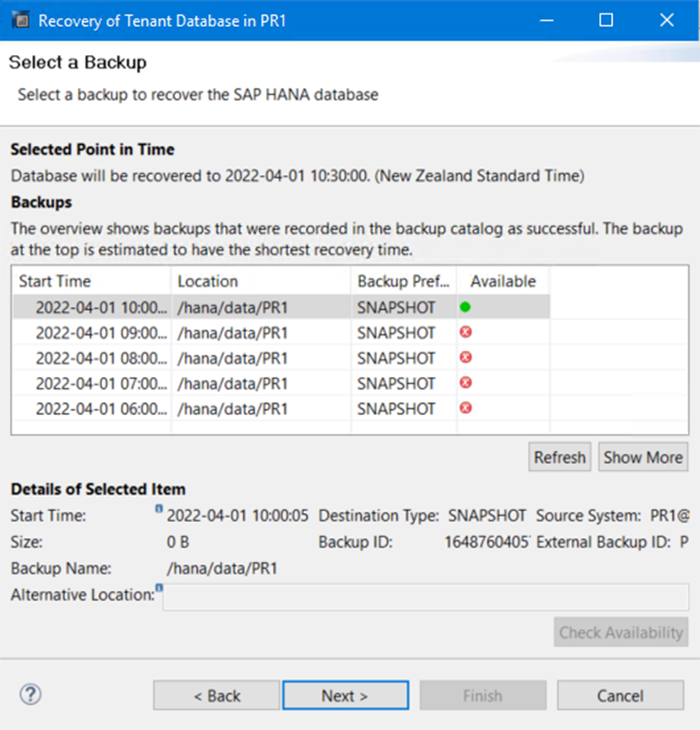Click the Size value 0 B
Screen dimensions: 700x730
(x=178, y=542)
